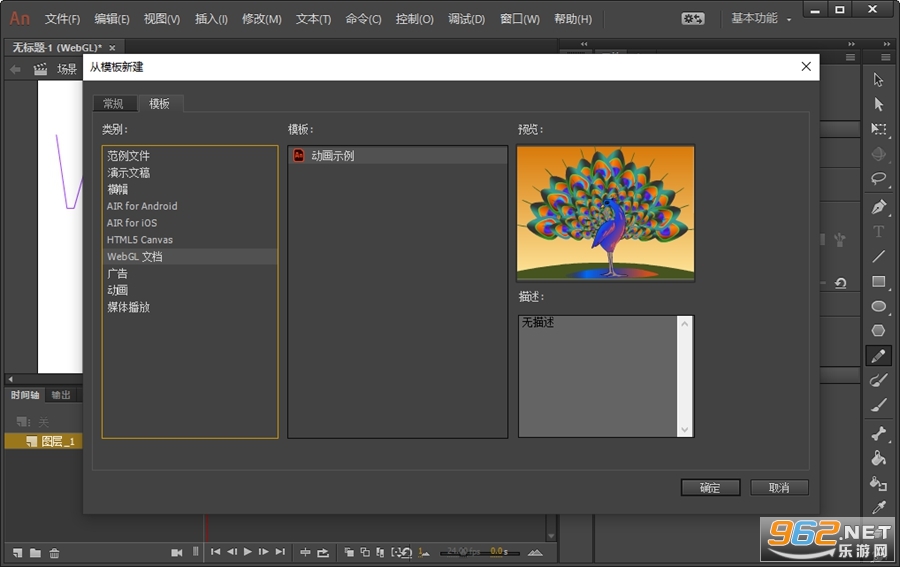The image size is (900, 567).
Task: Select the 图层_1 layer
Action: 44,441
